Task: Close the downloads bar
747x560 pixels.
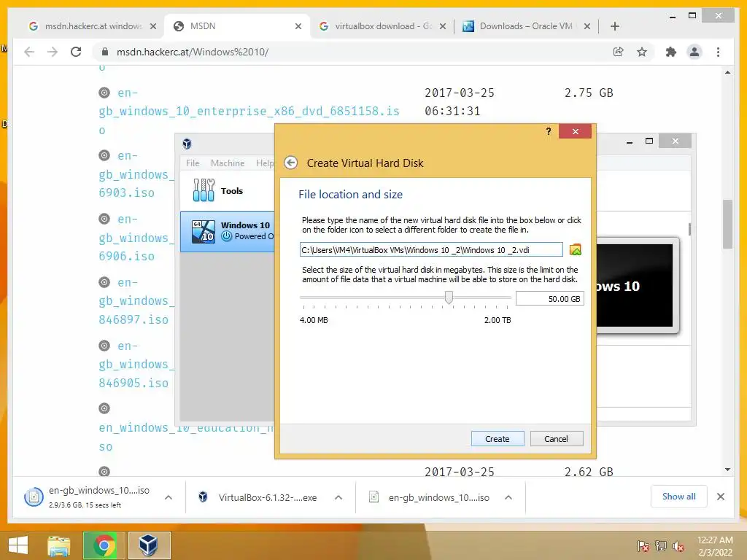Action: point(720,497)
